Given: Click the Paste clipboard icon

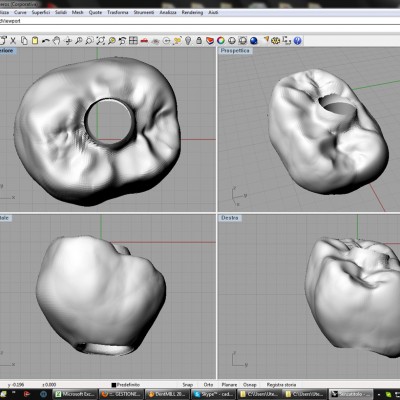Looking at the screenshot, I should click(35, 41).
